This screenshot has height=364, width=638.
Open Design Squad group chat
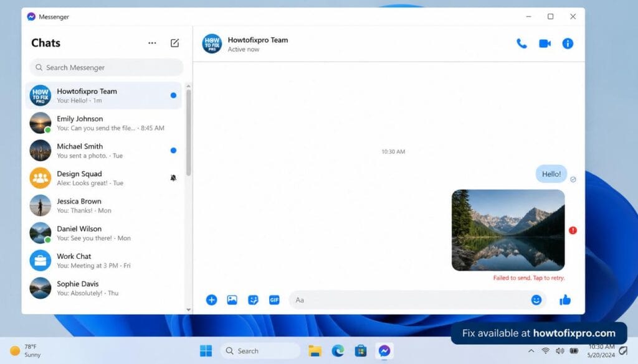[x=104, y=178]
